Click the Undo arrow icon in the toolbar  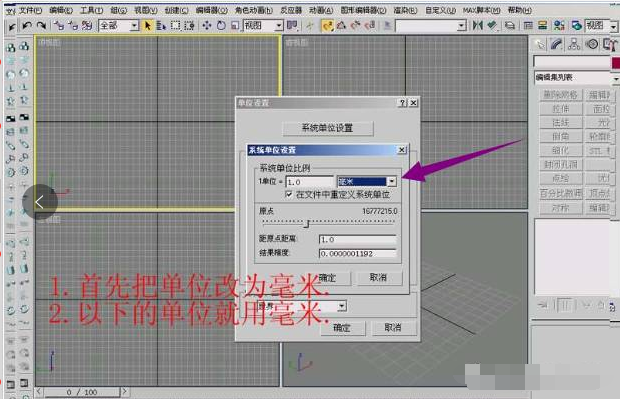pos(27,26)
